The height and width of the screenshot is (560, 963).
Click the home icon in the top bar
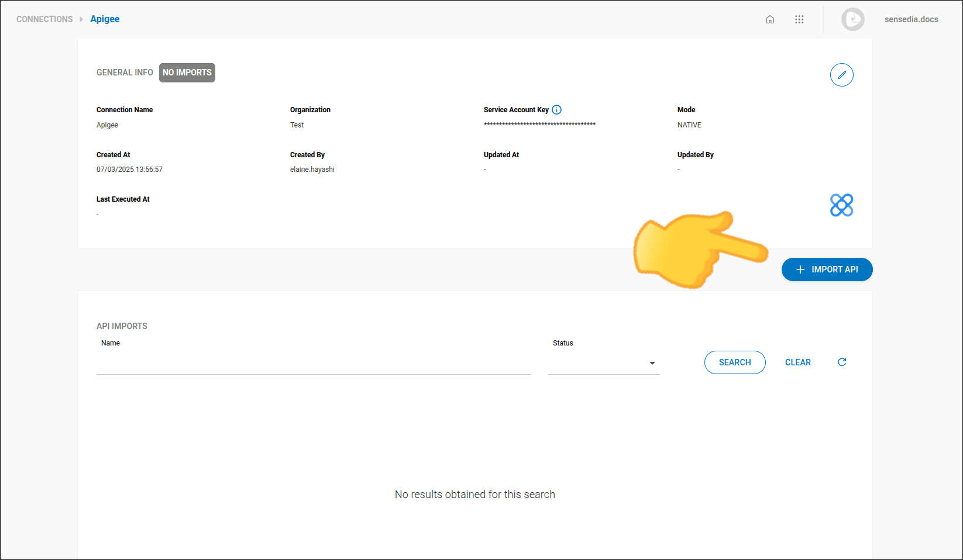tap(770, 19)
